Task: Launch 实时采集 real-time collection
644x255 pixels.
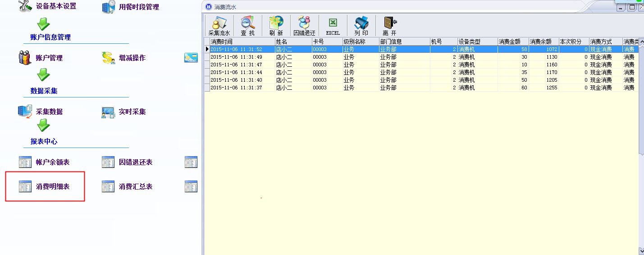Action: pos(124,111)
